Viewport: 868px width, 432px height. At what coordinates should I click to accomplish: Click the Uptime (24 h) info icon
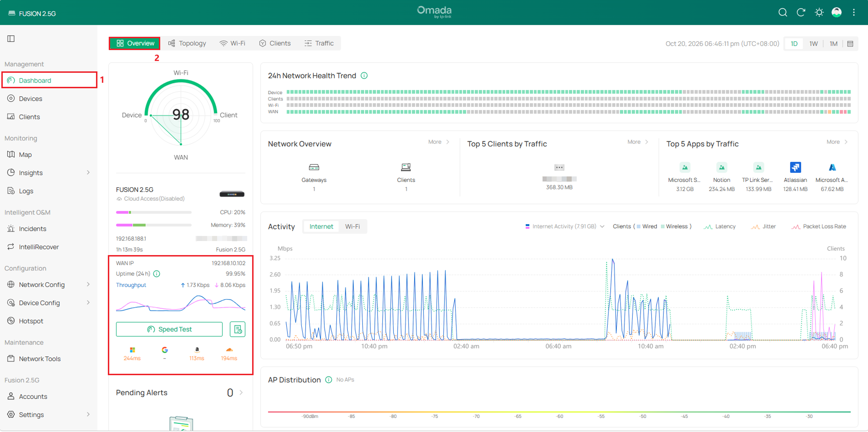(156, 273)
